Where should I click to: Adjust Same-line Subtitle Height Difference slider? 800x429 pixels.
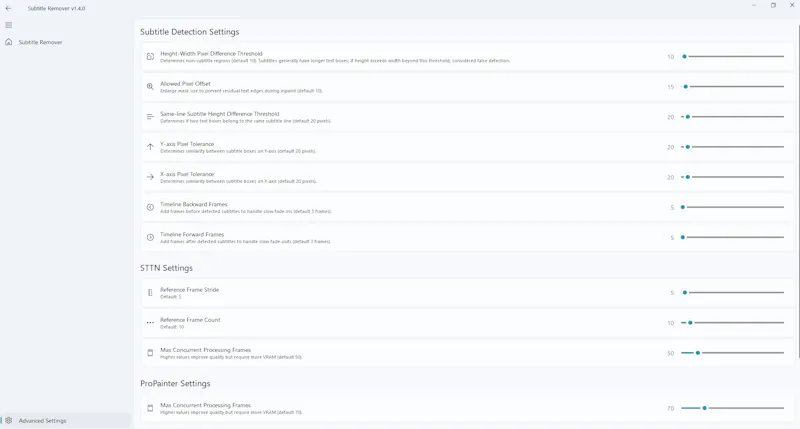(x=732, y=117)
